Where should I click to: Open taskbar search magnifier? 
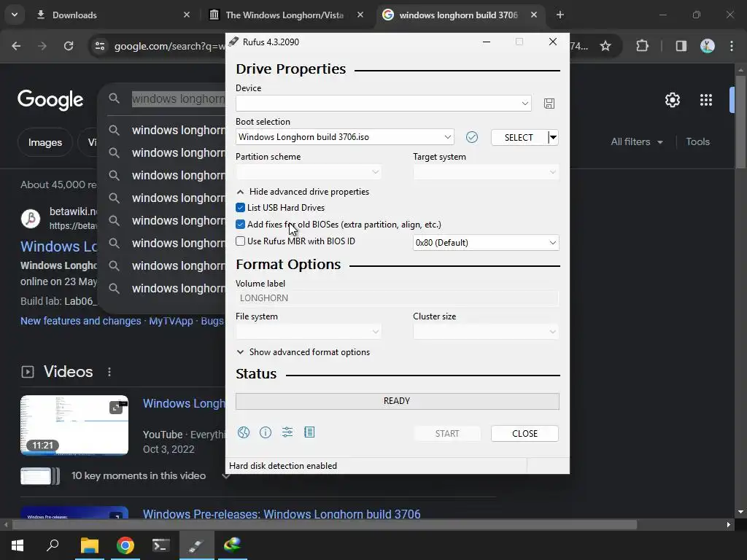pos(53,545)
